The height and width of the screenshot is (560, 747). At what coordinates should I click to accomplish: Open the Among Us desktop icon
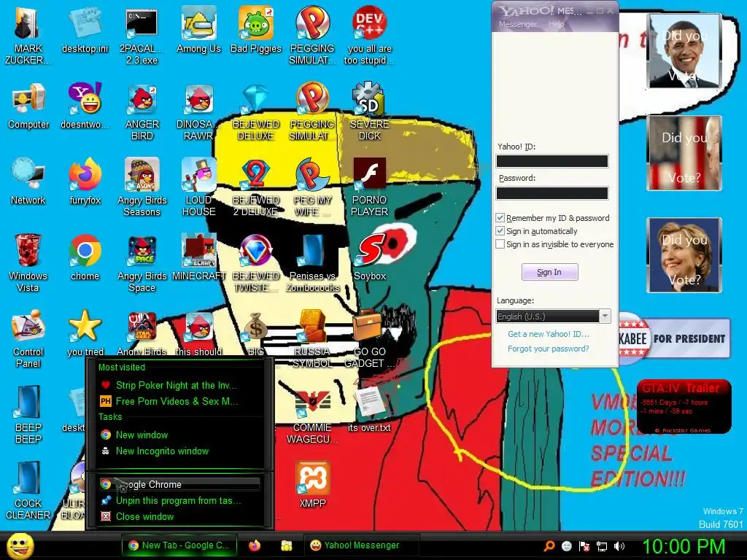pyautogui.click(x=198, y=29)
